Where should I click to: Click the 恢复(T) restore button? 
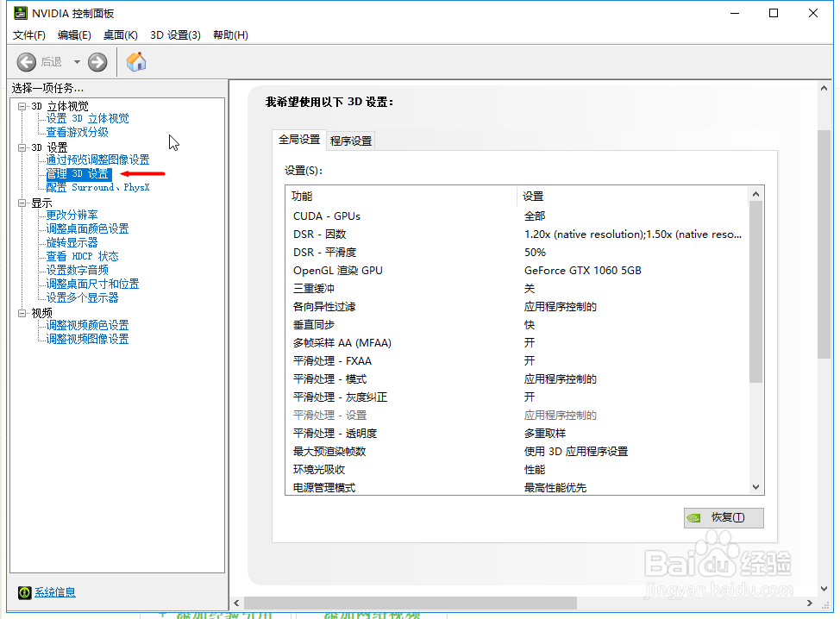[x=724, y=518]
